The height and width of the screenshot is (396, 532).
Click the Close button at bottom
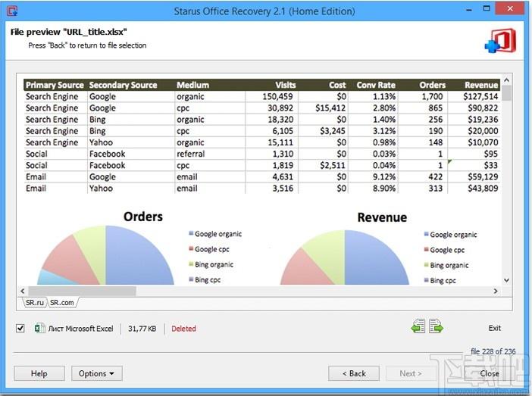(490, 373)
